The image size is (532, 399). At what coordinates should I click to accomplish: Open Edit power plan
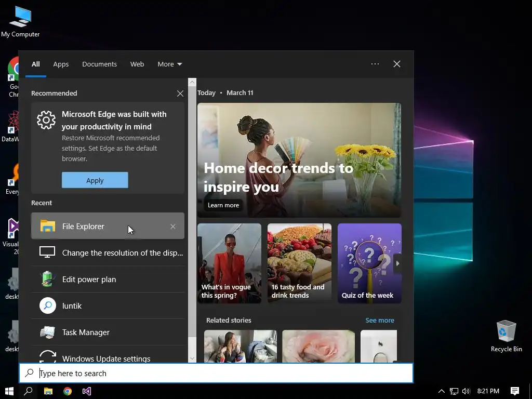tap(108, 279)
